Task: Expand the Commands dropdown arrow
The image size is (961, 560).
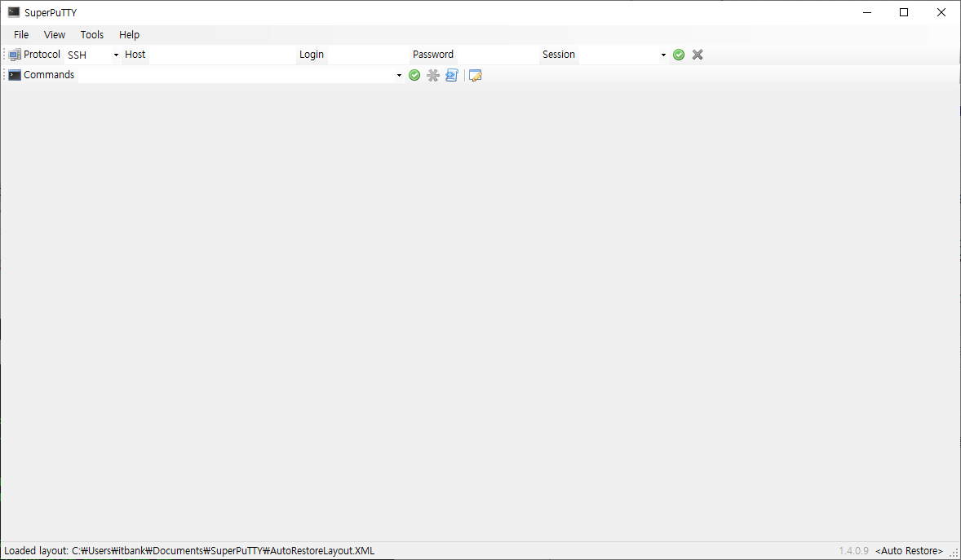Action: point(399,75)
